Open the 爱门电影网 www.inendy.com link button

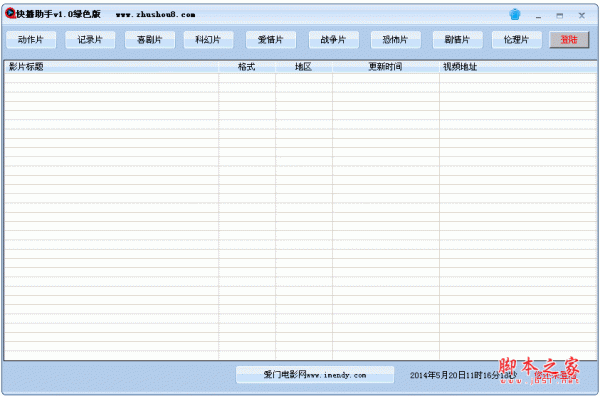[x=315, y=375]
